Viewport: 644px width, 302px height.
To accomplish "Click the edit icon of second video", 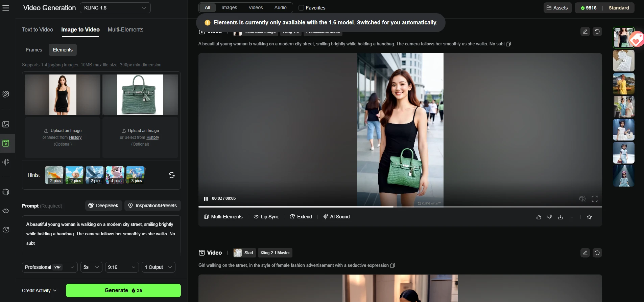I will coord(585,253).
